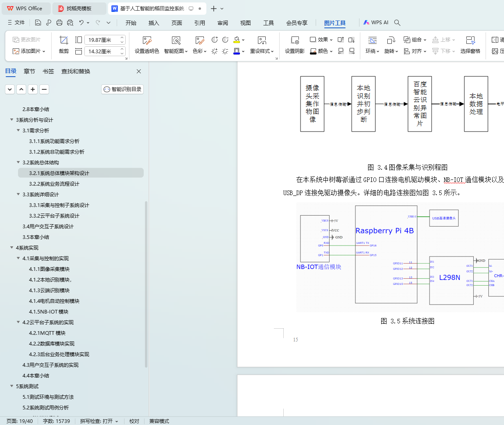Click the Print Preview icon
504x425 pixels.
(x=70, y=23)
